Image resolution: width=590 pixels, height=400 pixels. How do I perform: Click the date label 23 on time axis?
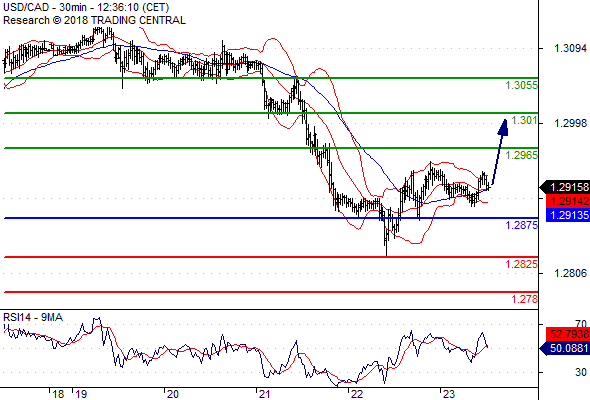449,394
